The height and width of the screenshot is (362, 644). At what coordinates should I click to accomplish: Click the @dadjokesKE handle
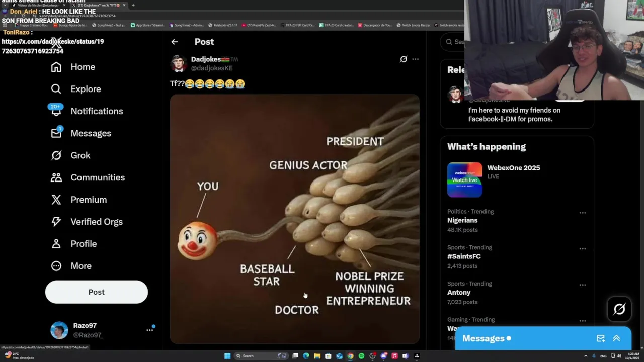tap(212, 68)
